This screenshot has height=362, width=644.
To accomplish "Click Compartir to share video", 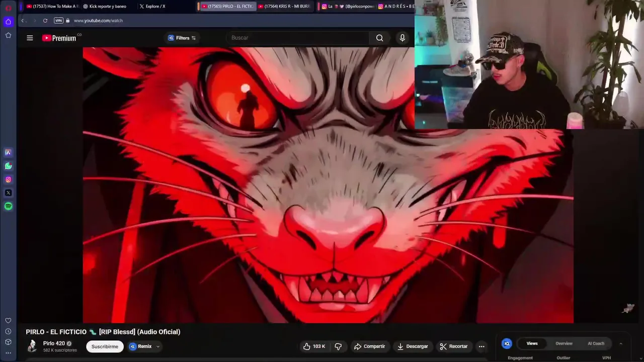I will (x=369, y=346).
